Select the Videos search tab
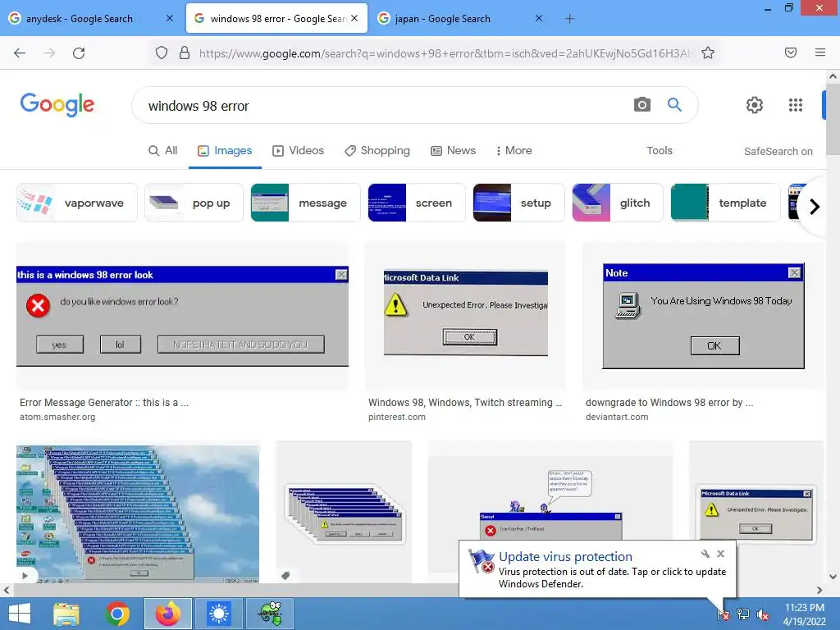 point(299,151)
